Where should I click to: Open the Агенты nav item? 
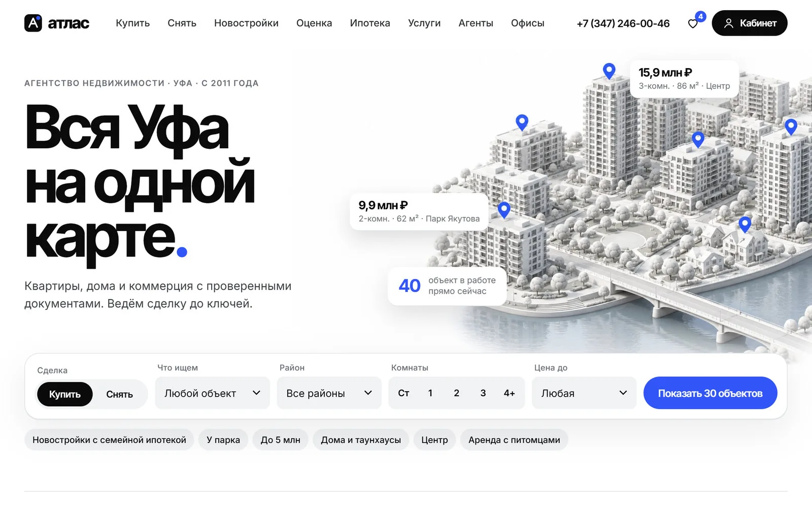tap(476, 23)
